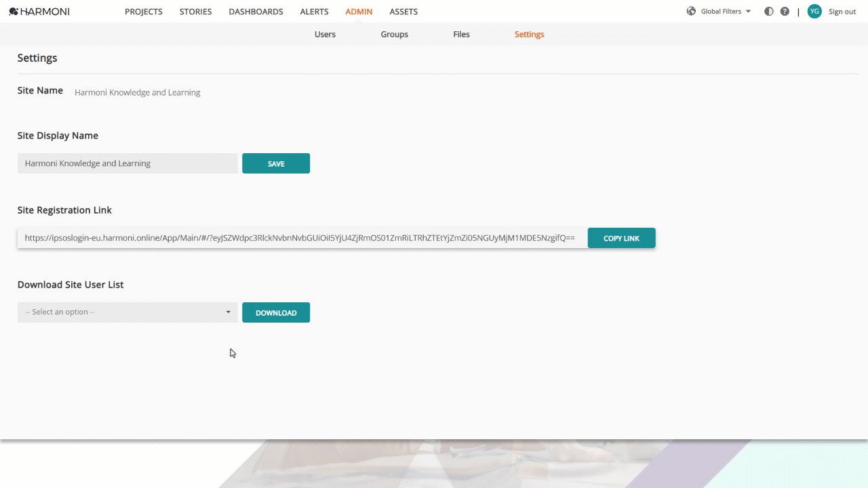The width and height of the screenshot is (868, 488).
Task: Click the Sign out link
Action: (842, 12)
